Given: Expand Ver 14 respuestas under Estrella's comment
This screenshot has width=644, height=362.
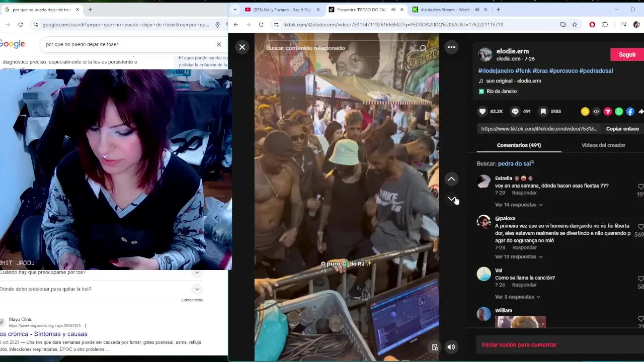Looking at the screenshot, I should click(x=519, y=205).
